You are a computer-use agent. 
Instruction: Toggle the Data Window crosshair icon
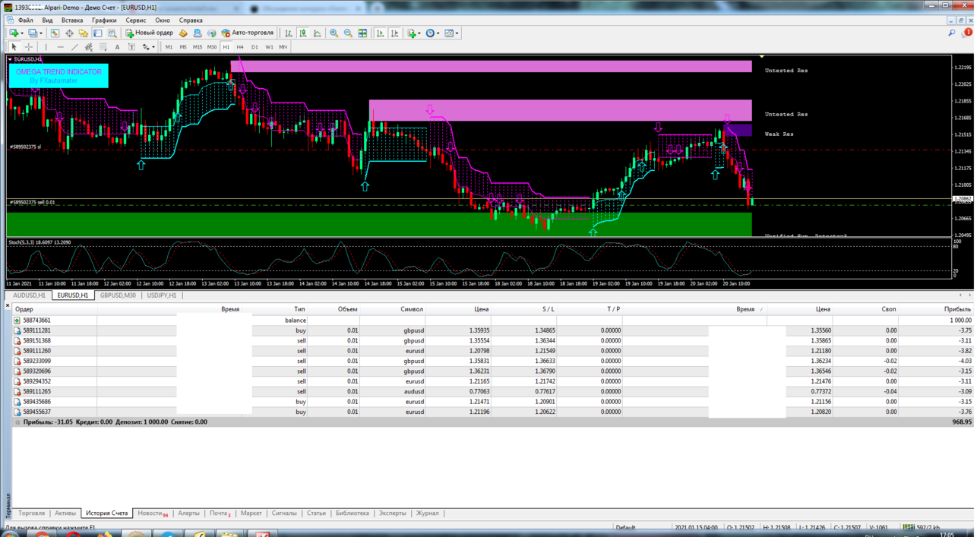[x=69, y=33]
